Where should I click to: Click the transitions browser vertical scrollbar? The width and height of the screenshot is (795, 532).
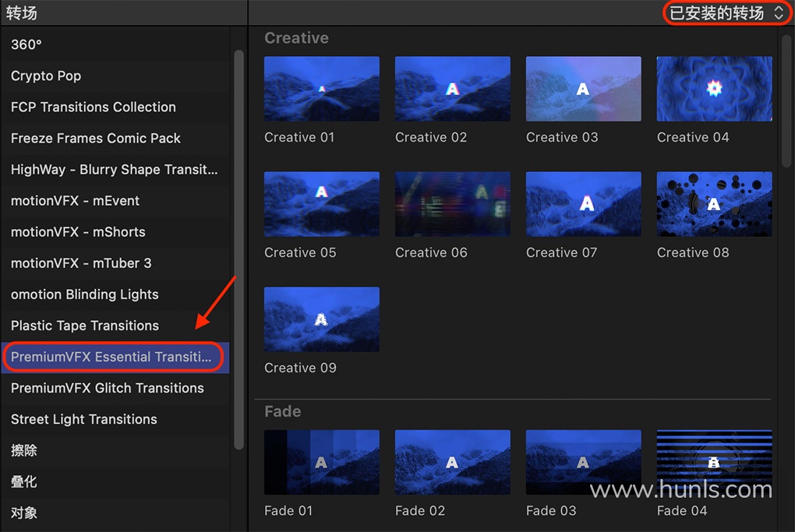tap(786, 98)
